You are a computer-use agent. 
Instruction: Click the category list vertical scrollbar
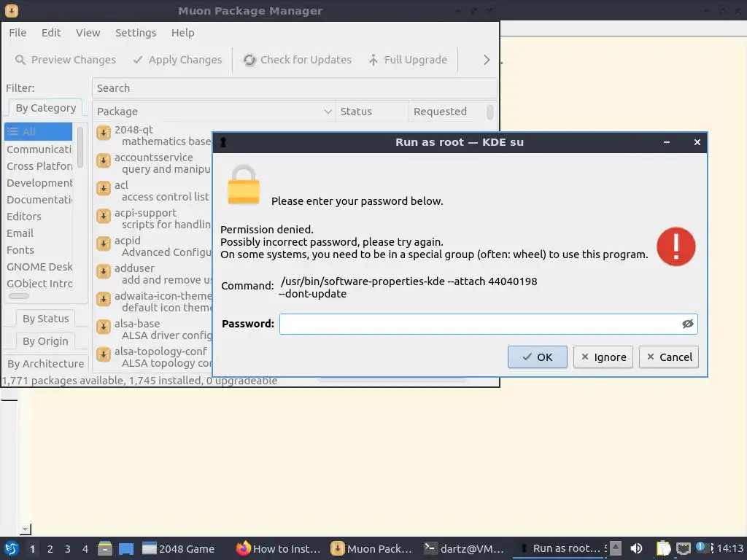click(80, 147)
